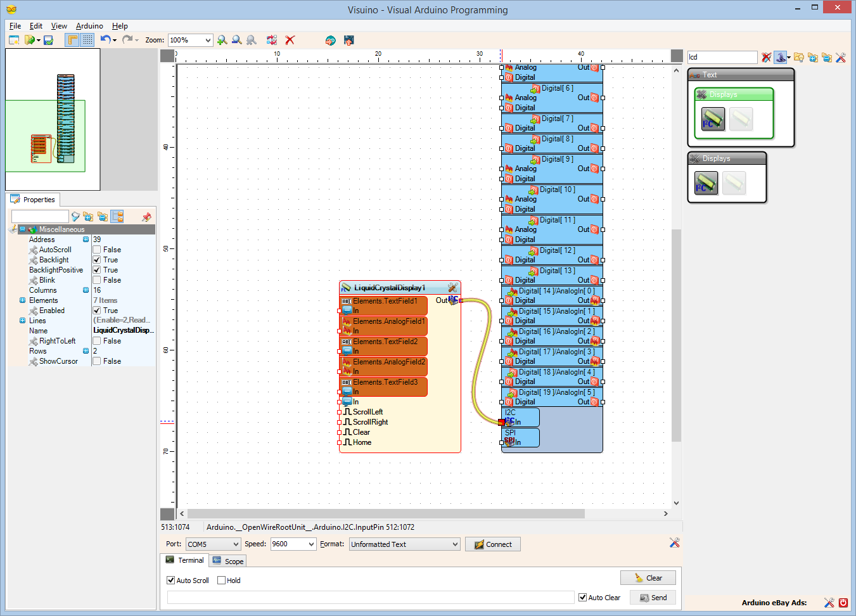The width and height of the screenshot is (856, 616).
Task: Click the Send button
Action: (x=653, y=598)
